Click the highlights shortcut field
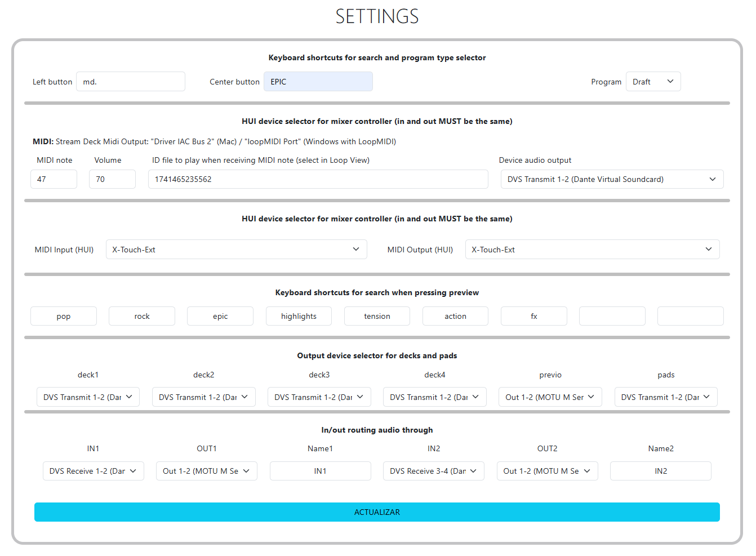Screen dimensions: 756x556 (x=299, y=316)
